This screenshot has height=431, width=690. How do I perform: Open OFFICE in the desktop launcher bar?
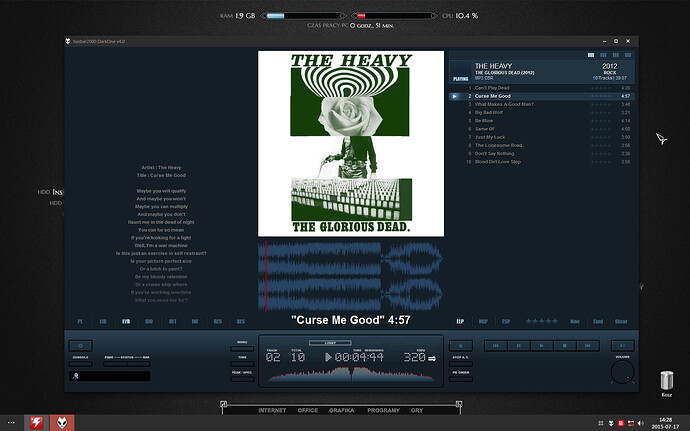coord(308,410)
